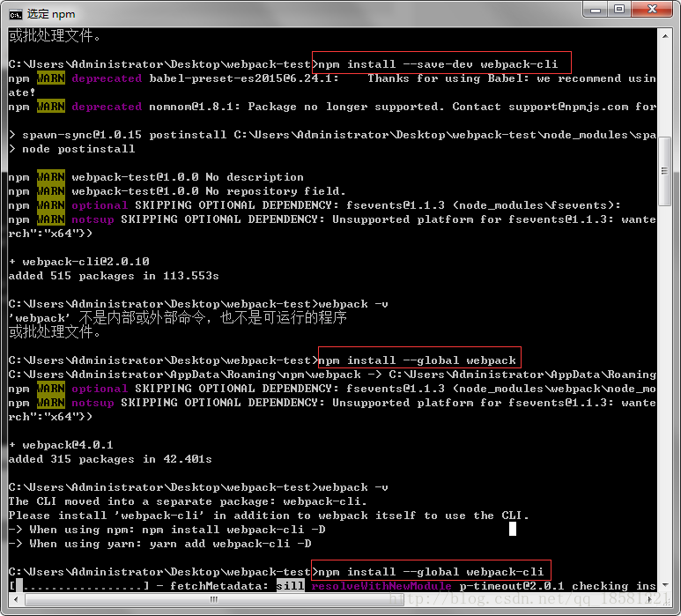The height and width of the screenshot is (616, 681).
Task: Click 'npm install --global webpack-cli' command text
Action: coord(431,572)
